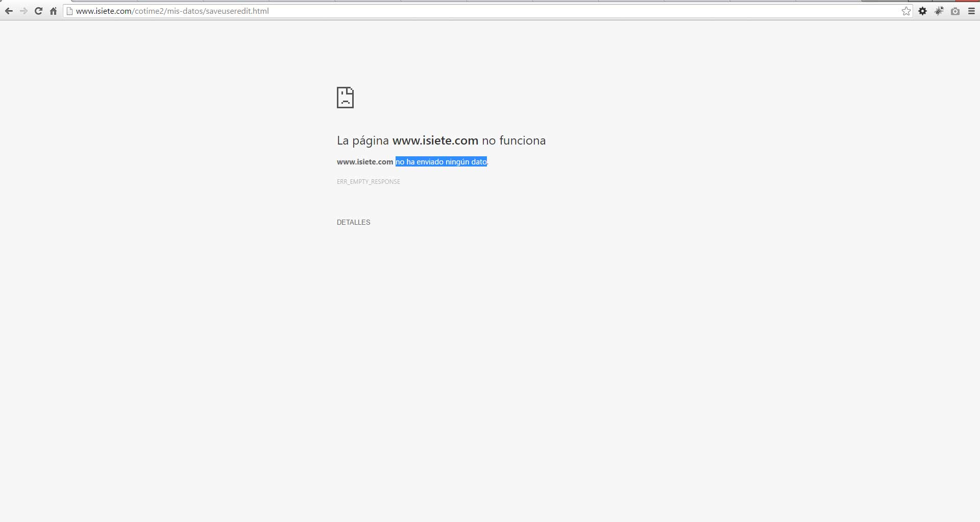Bookmark this page with the star

pos(906,11)
